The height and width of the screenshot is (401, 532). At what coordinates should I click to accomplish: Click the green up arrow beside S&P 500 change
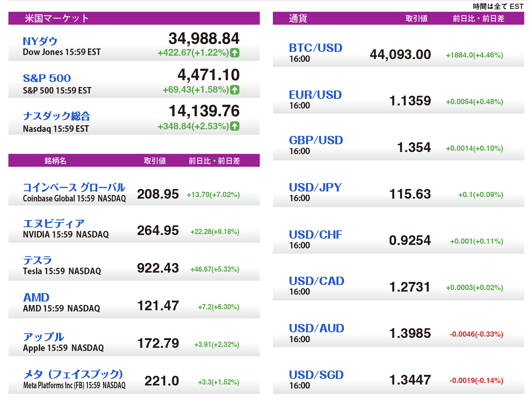point(235,90)
